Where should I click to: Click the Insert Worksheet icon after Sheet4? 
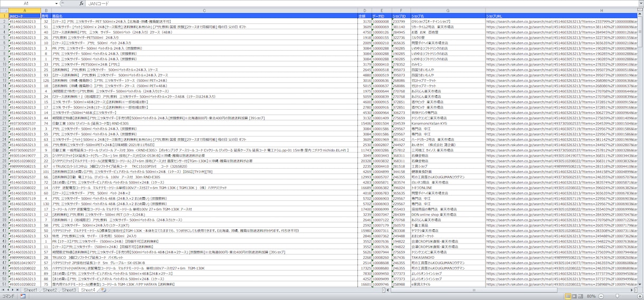pyautogui.click(x=104, y=290)
